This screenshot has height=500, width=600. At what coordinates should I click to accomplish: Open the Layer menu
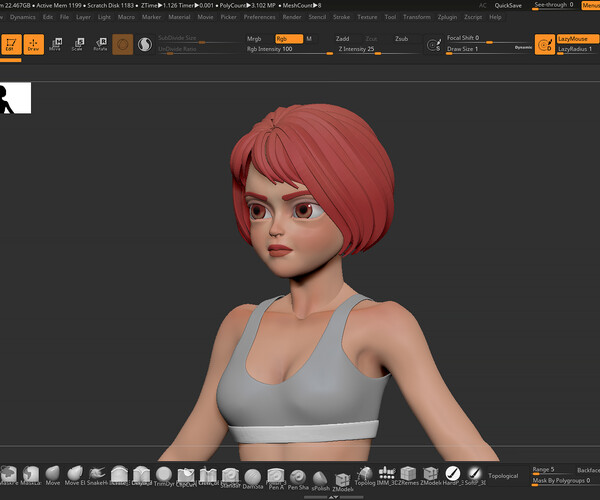(x=83, y=17)
